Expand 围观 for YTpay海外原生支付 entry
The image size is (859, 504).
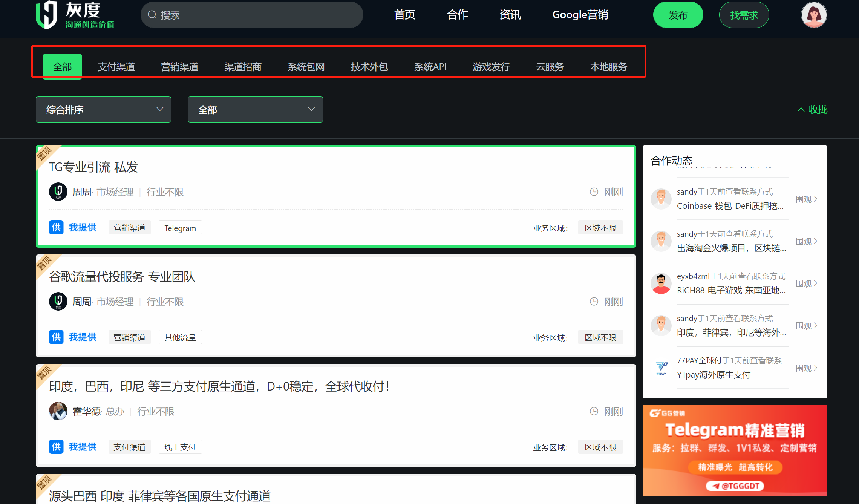click(x=807, y=368)
